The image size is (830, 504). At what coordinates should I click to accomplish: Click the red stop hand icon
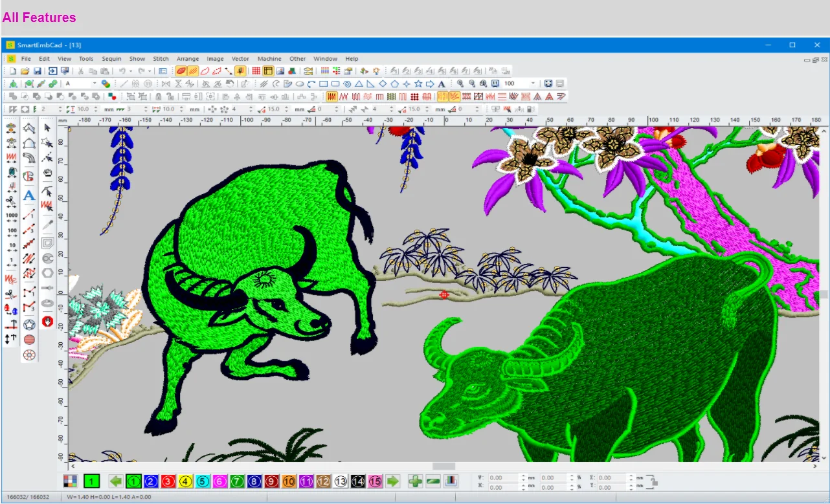(x=47, y=321)
